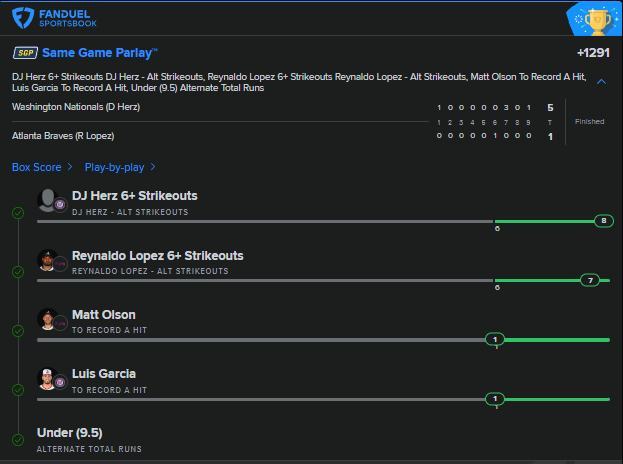Click the parlay legs summary description text

point(299,82)
